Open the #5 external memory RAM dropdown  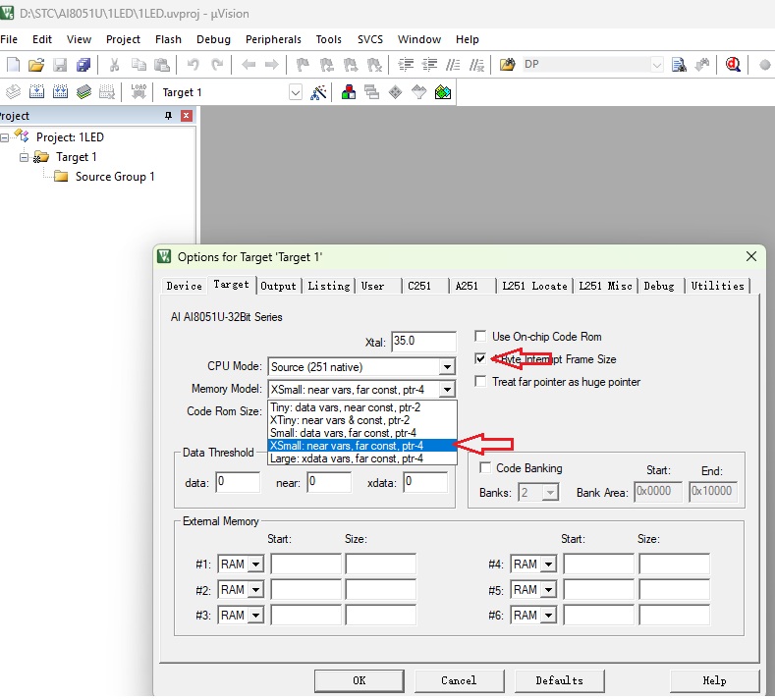[x=549, y=590]
